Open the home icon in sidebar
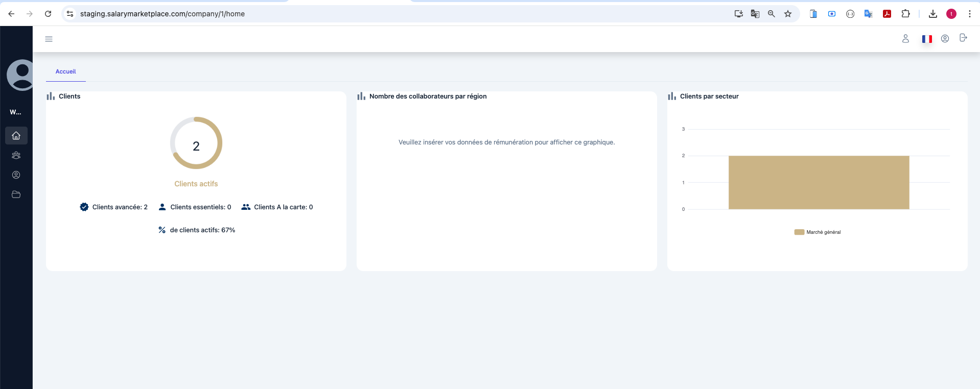The image size is (980, 389). pyautogui.click(x=16, y=136)
